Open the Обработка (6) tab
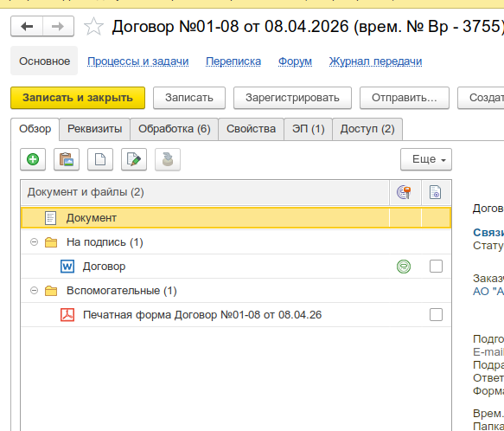504x431 pixels. (x=175, y=129)
